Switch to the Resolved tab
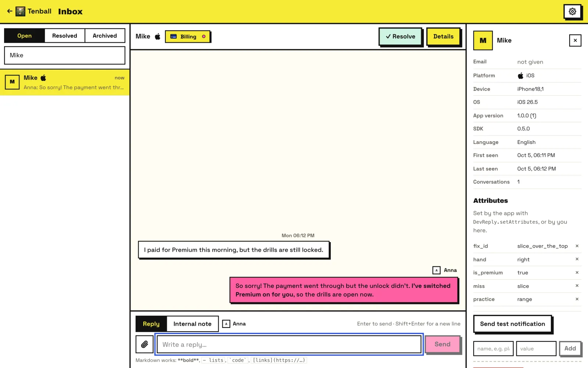Screen dimensions: 588x368 (65, 36)
